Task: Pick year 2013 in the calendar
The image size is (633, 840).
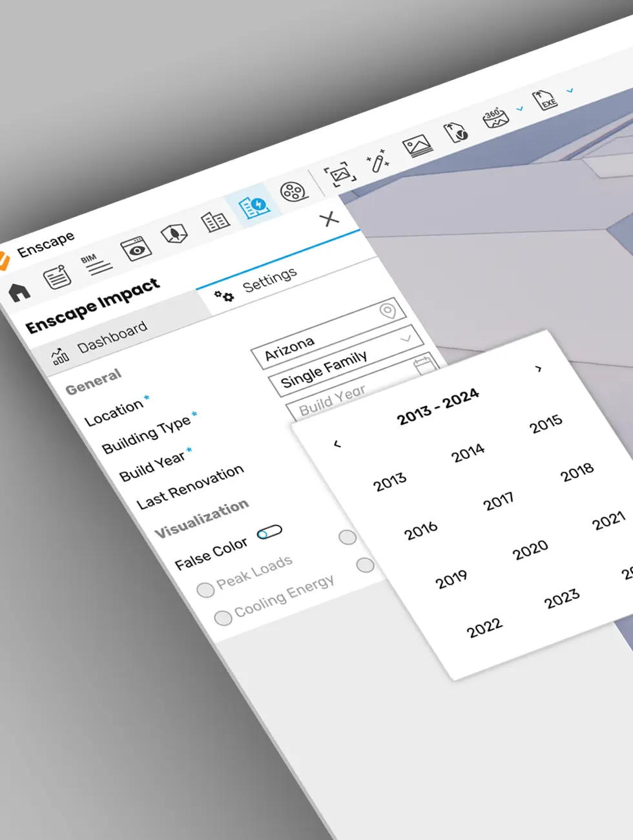Action: [389, 482]
